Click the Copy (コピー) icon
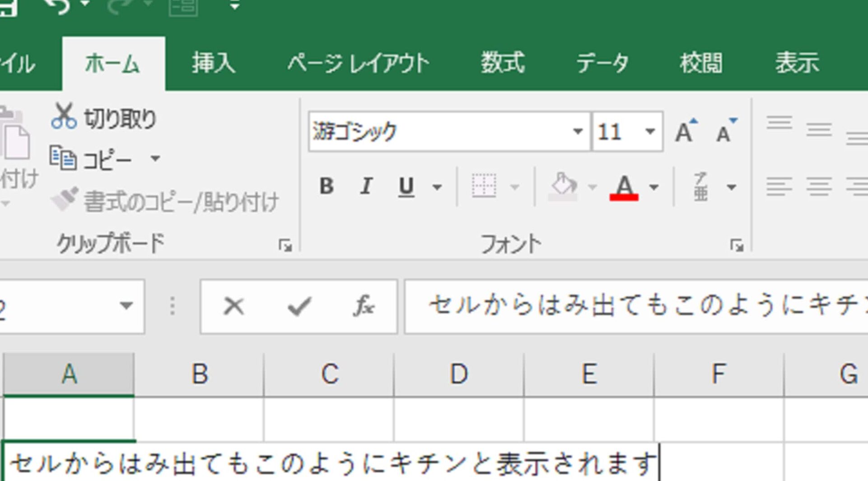 pyautogui.click(x=63, y=159)
